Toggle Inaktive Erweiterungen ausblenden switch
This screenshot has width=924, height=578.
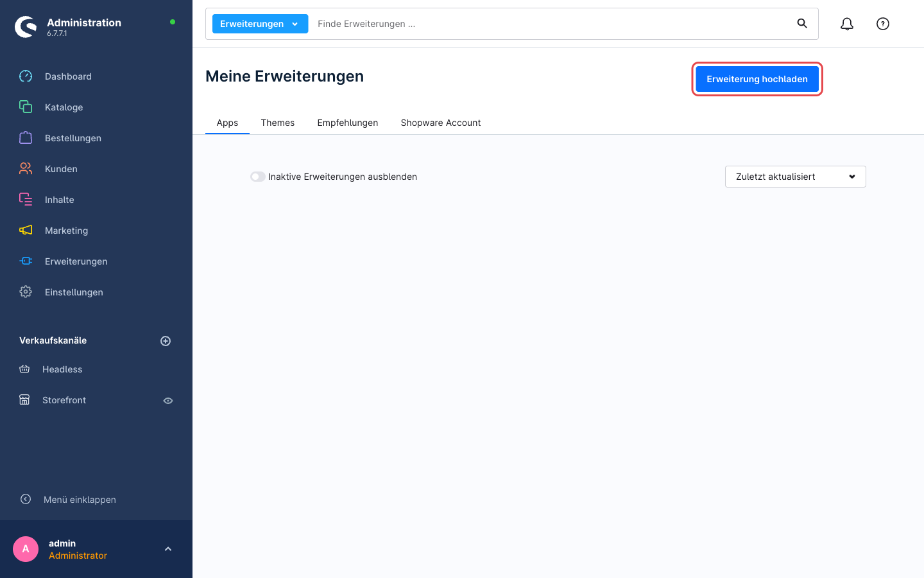(x=258, y=177)
